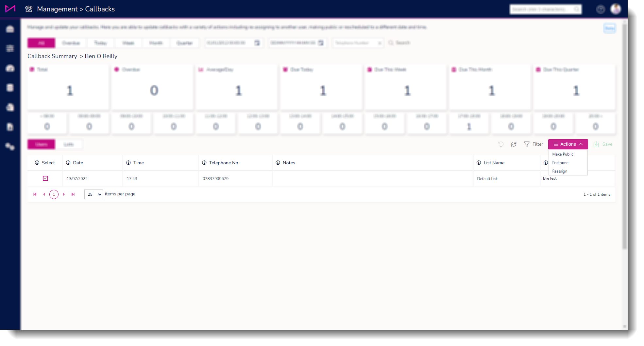Click the info icon next to Select header
This screenshot has height=346, width=644.
37,163
